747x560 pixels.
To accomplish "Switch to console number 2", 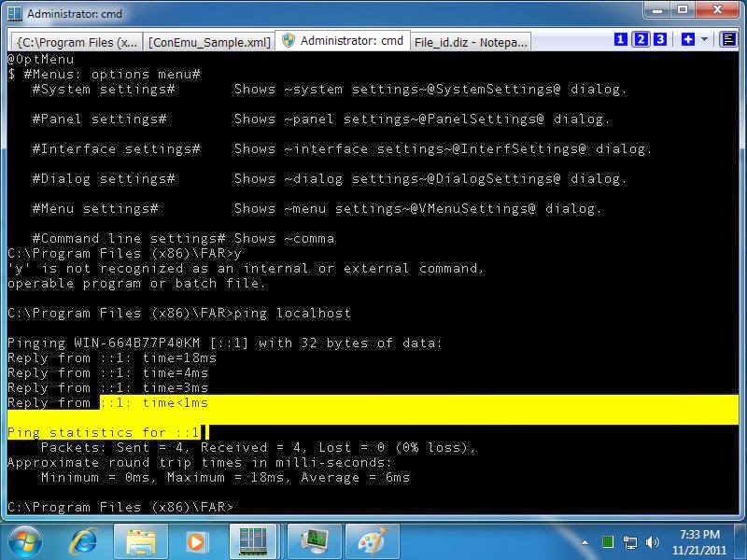I will pyautogui.click(x=641, y=40).
